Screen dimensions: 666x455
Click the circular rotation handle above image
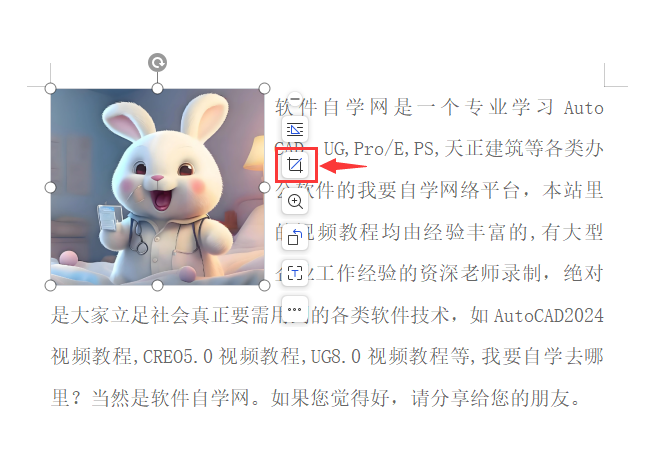(157, 63)
